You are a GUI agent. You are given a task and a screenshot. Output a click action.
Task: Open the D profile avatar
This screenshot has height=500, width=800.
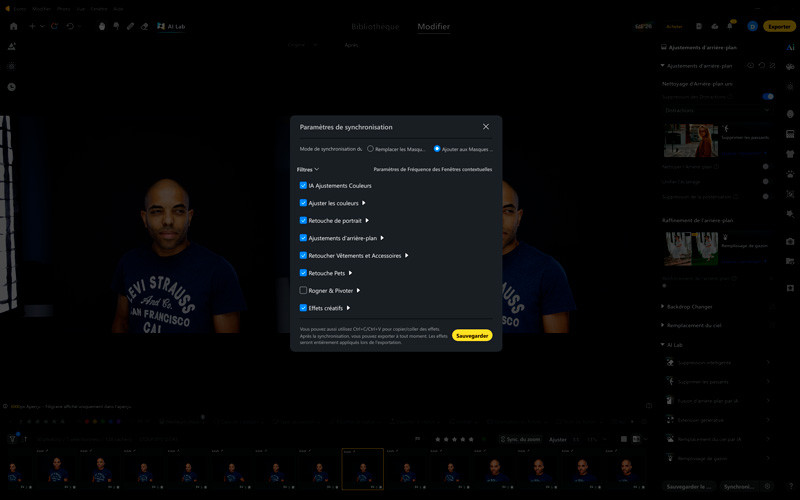click(752, 27)
